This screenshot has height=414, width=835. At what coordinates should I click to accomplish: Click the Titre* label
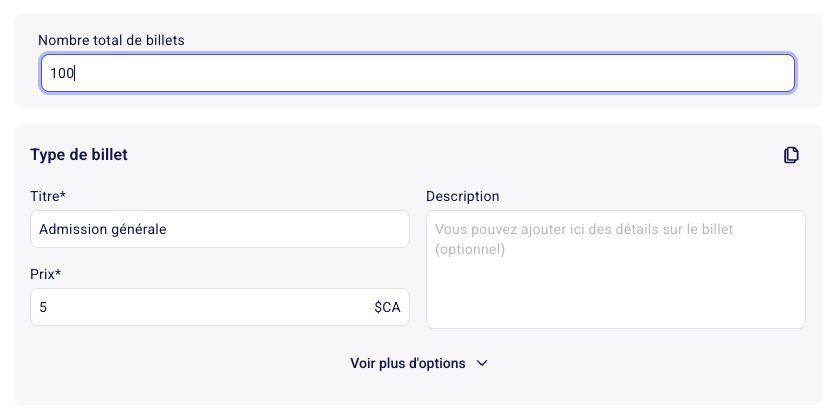coord(48,197)
